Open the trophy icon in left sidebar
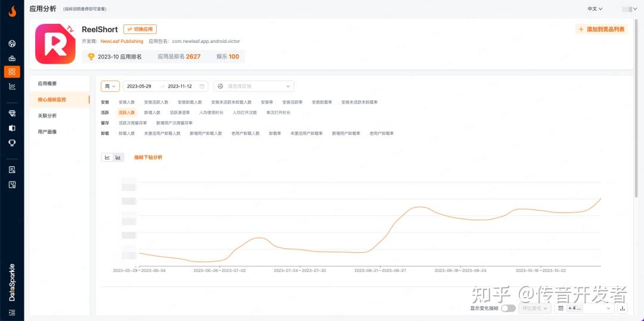 (x=12, y=143)
